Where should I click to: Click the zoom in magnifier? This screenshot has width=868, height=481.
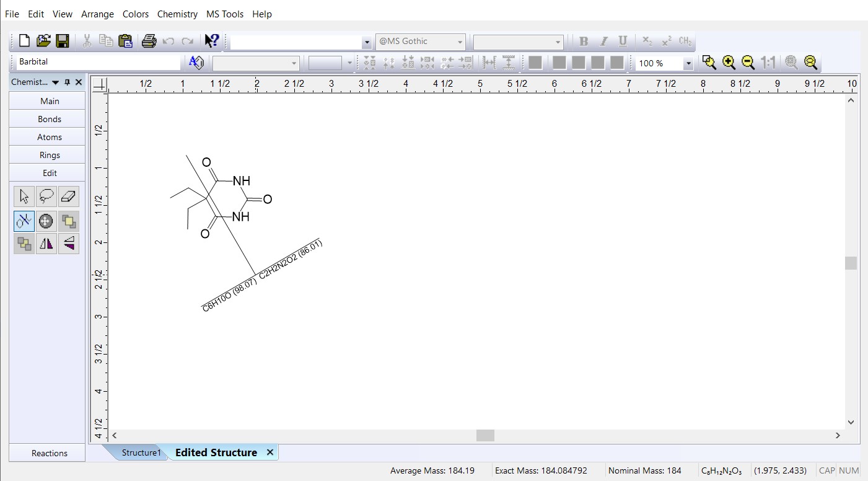pyautogui.click(x=729, y=63)
